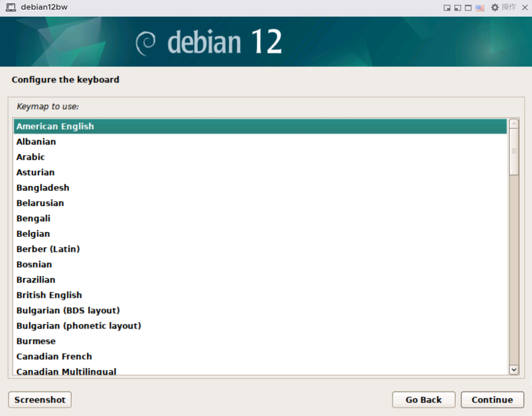Screen dimensions: 532x416
Task: Click the Go Back button
Action: click(423, 400)
